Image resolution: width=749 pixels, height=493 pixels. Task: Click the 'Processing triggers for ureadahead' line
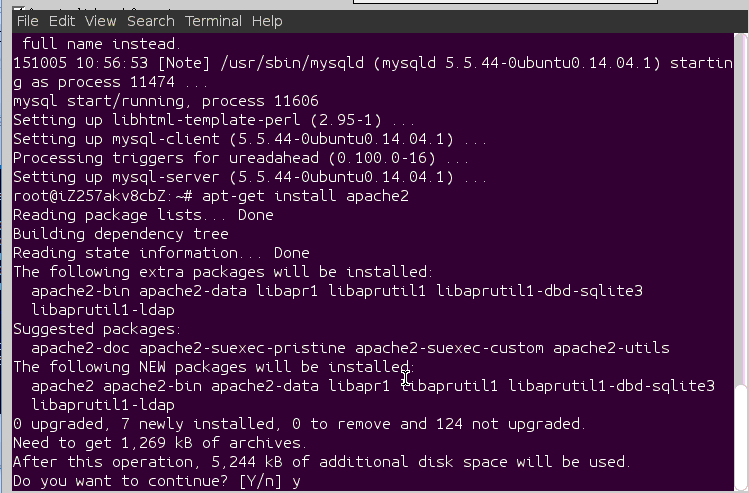[241, 158]
